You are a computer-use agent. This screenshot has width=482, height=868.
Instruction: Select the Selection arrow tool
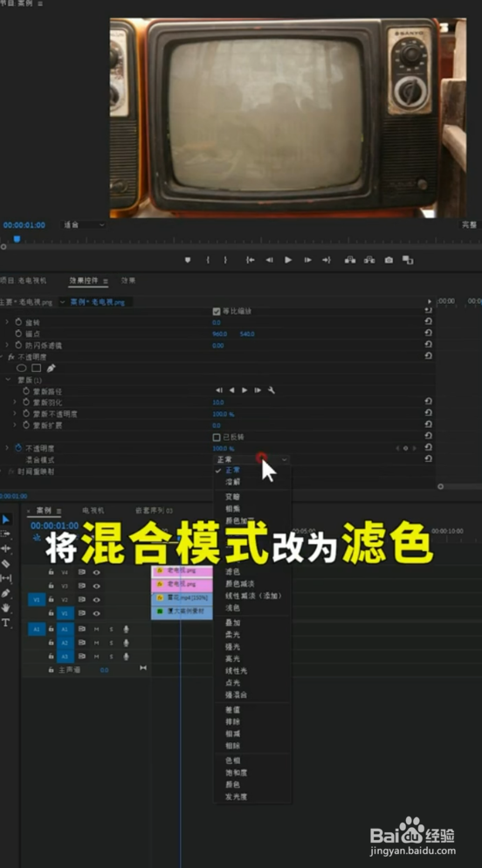[x=6, y=520]
